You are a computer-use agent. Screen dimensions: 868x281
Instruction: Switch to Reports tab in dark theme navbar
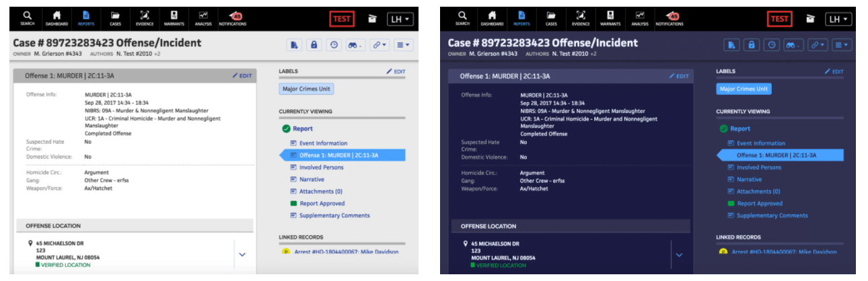522,17
